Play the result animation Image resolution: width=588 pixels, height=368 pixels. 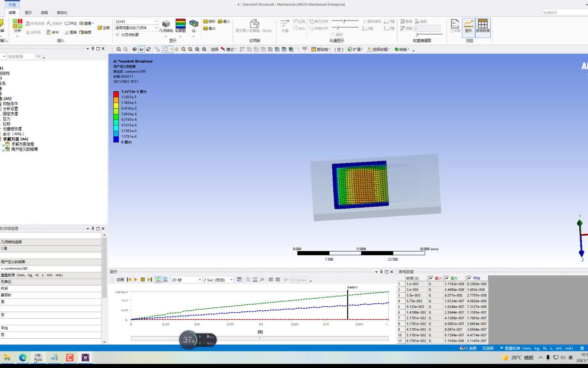coord(136,280)
